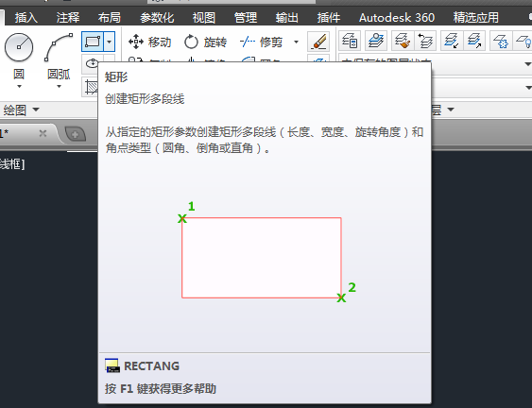Switch to the Autodesk 360 ribbon tab

(397, 17)
